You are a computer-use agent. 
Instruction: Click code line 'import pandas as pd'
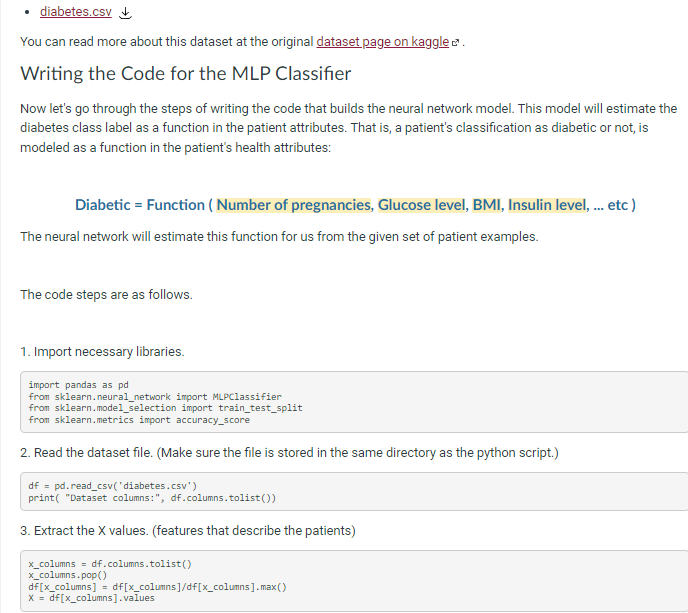coord(79,385)
